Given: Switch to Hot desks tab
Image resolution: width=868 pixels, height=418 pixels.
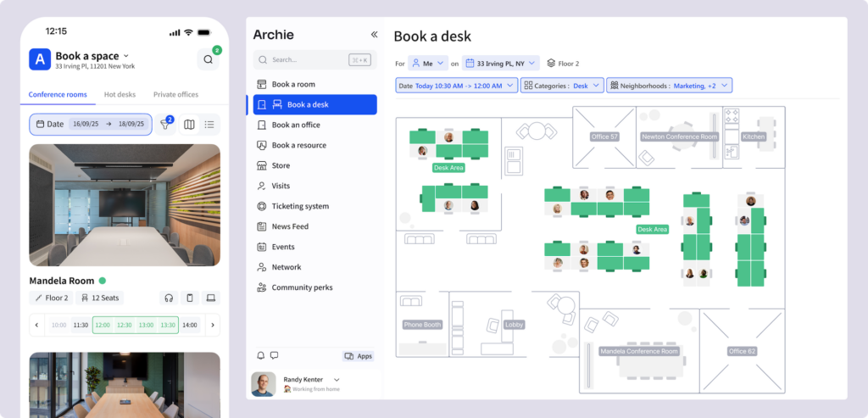Looking at the screenshot, I should coord(120,95).
